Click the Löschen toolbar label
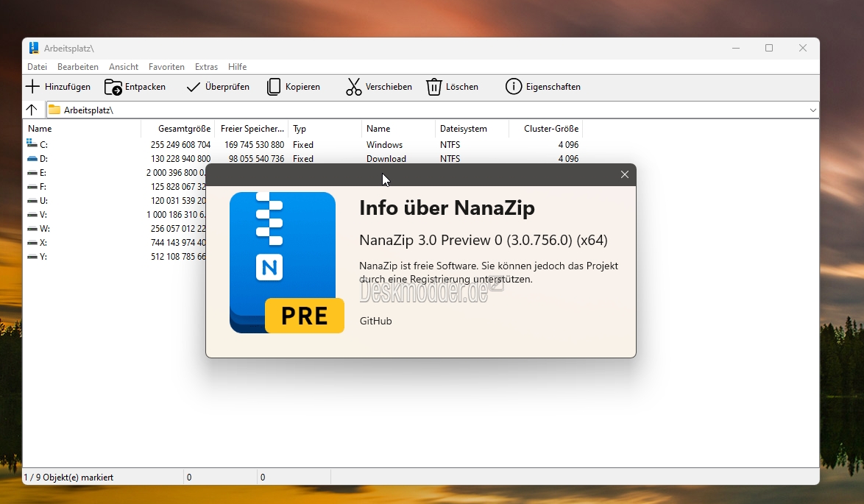 [461, 87]
